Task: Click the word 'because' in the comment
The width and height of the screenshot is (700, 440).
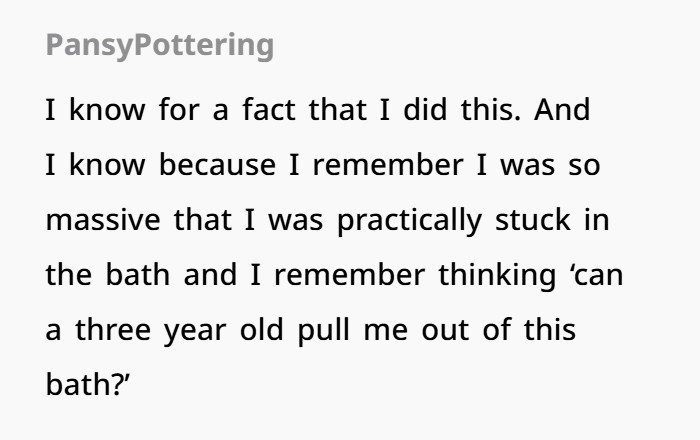Action: pos(217,165)
